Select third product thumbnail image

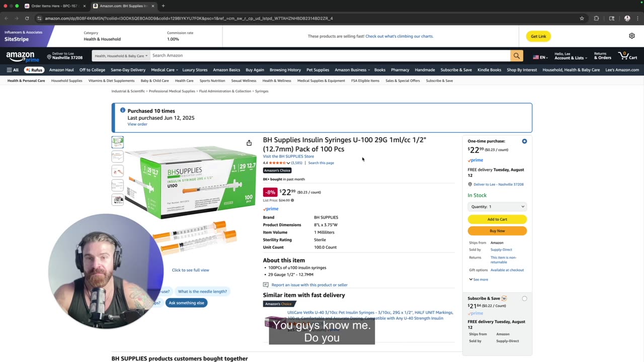coord(117,171)
